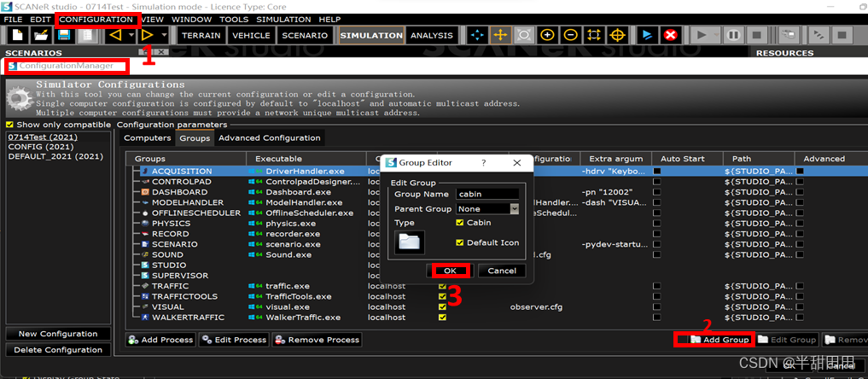Select ACQUISITION group row
The height and width of the screenshot is (379, 868).
[x=182, y=171]
